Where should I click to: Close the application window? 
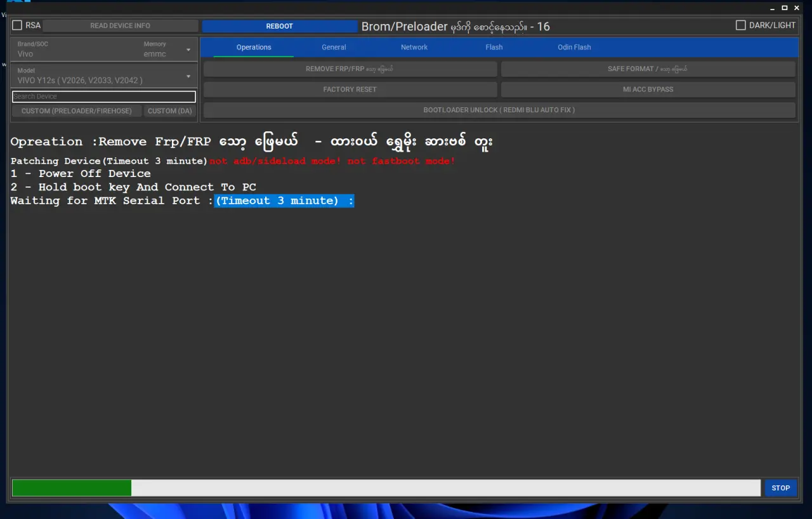(797, 8)
